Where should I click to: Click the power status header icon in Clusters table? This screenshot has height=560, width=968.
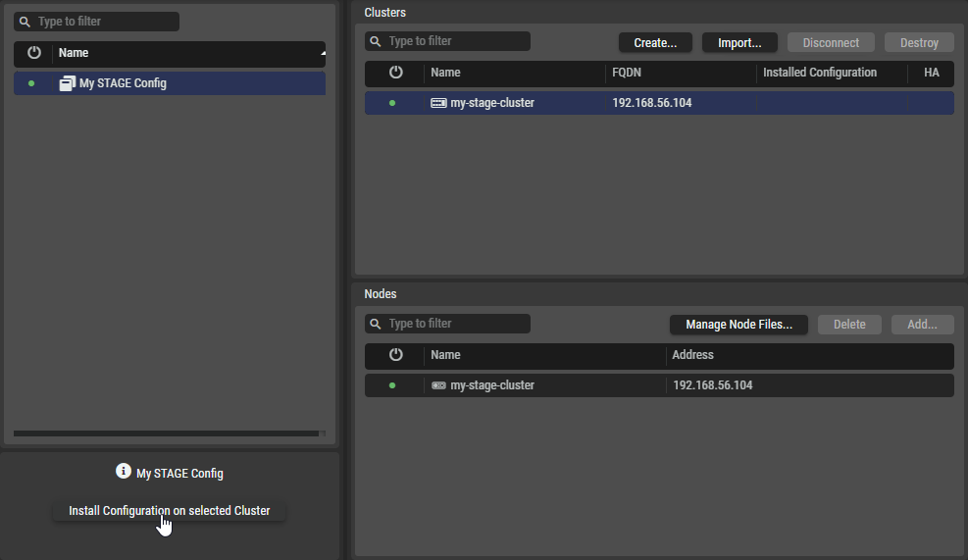pyautogui.click(x=395, y=73)
